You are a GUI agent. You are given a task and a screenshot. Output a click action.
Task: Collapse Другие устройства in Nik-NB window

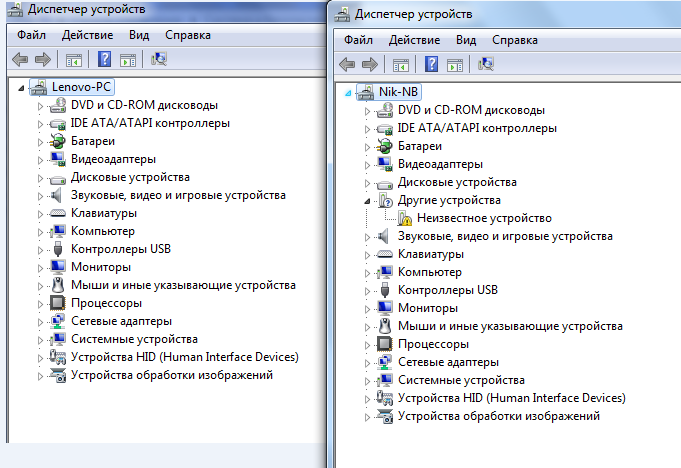pyautogui.click(x=367, y=201)
